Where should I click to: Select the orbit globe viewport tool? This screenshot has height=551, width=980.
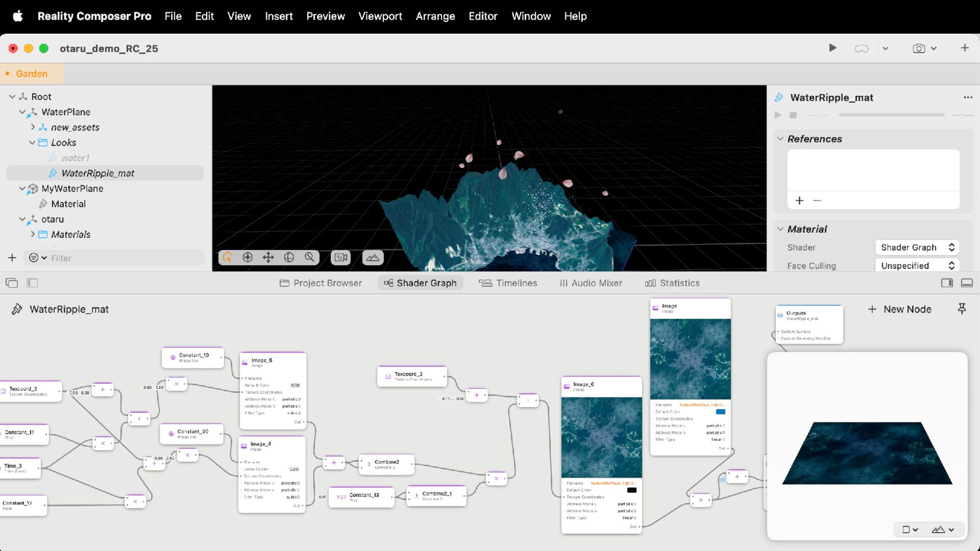[289, 258]
